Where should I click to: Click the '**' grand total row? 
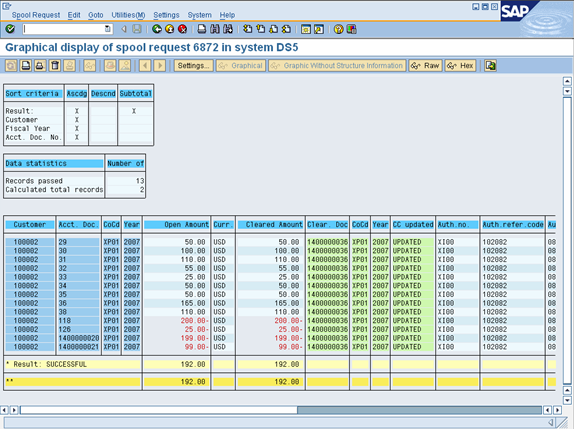point(73,382)
